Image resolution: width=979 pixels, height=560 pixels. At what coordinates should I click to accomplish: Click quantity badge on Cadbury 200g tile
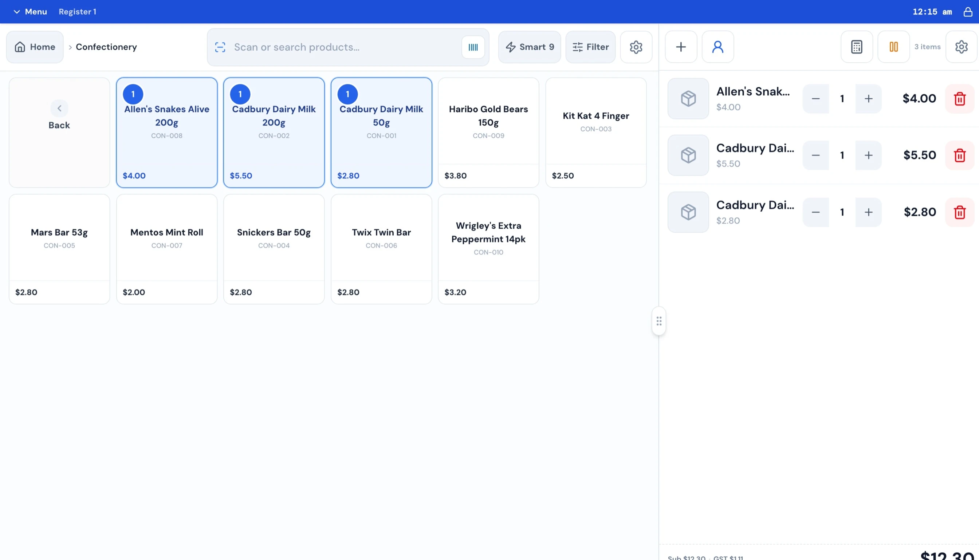point(240,94)
